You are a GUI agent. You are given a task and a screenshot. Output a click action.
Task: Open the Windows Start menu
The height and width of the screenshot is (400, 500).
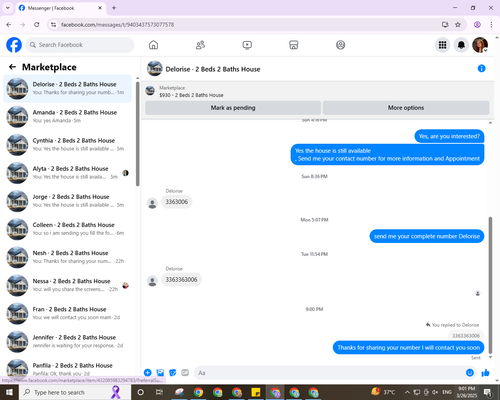pyautogui.click(x=9, y=392)
